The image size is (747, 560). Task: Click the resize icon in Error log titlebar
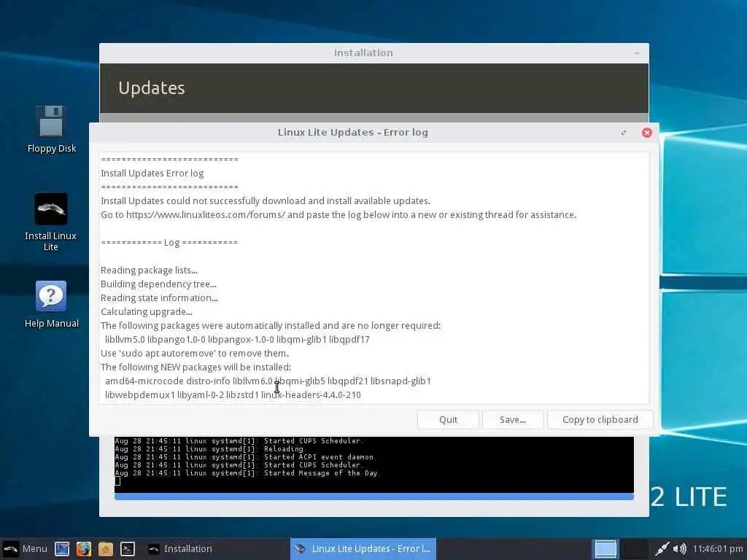coord(624,133)
